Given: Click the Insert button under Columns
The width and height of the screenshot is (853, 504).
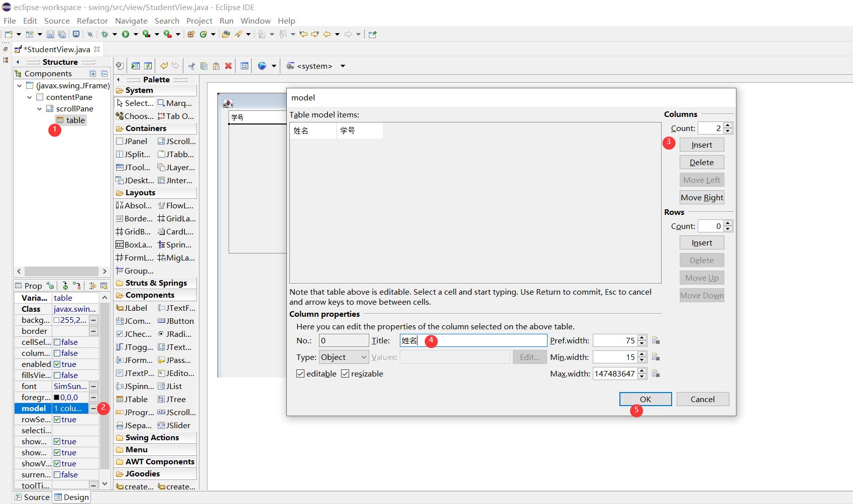Looking at the screenshot, I should [701, 144].
